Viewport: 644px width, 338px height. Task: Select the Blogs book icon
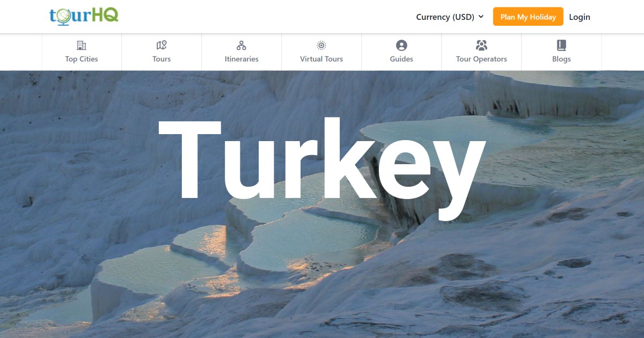pos(561,45)
